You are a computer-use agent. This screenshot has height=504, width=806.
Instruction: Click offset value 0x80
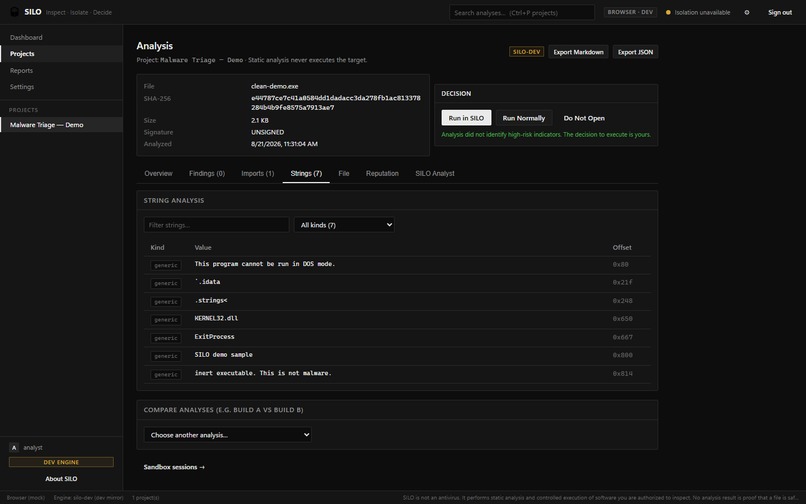click(x=620, y=264)
